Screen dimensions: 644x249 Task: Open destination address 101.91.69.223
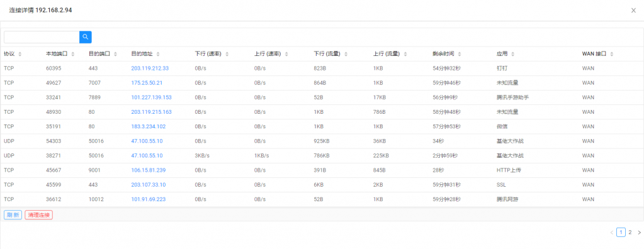(x=149, y=199)
